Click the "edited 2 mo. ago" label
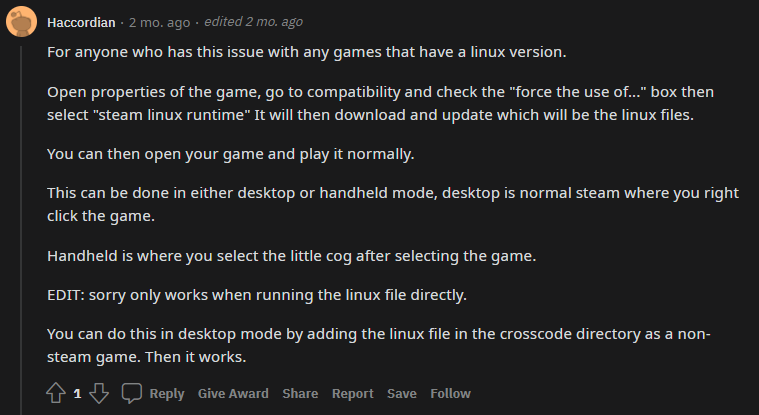 click(253, 22)
